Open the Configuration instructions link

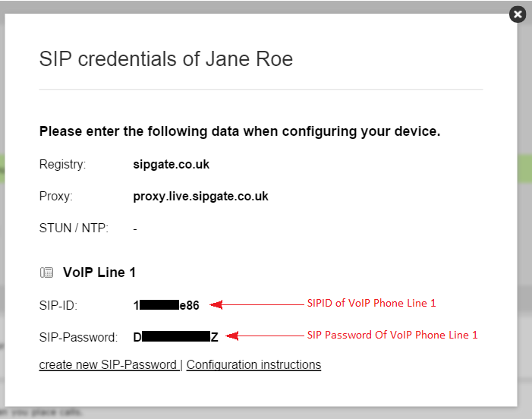click(x=253, y=364)
